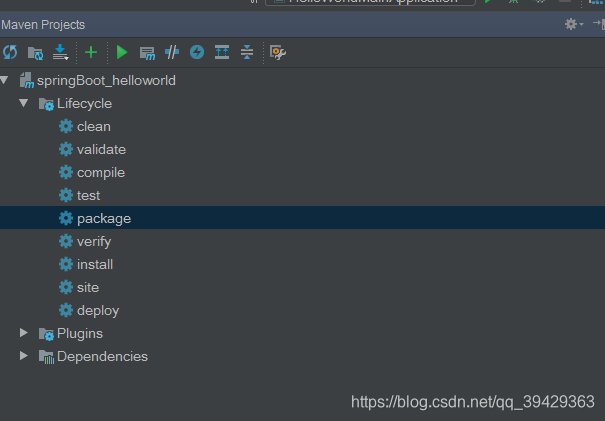Image resolution: width=605 pixels, height=421 pixels.
Task: Click gear icon beside test
Action: click(66, 195)
